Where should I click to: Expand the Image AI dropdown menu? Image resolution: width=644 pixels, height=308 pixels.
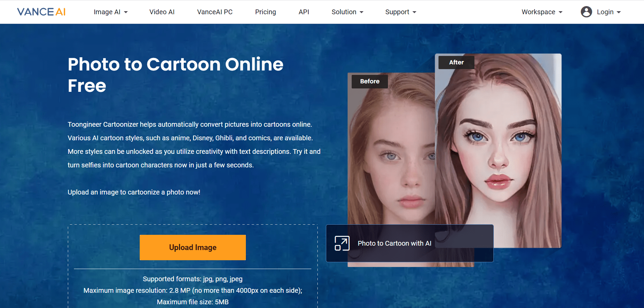coord(110,12)
